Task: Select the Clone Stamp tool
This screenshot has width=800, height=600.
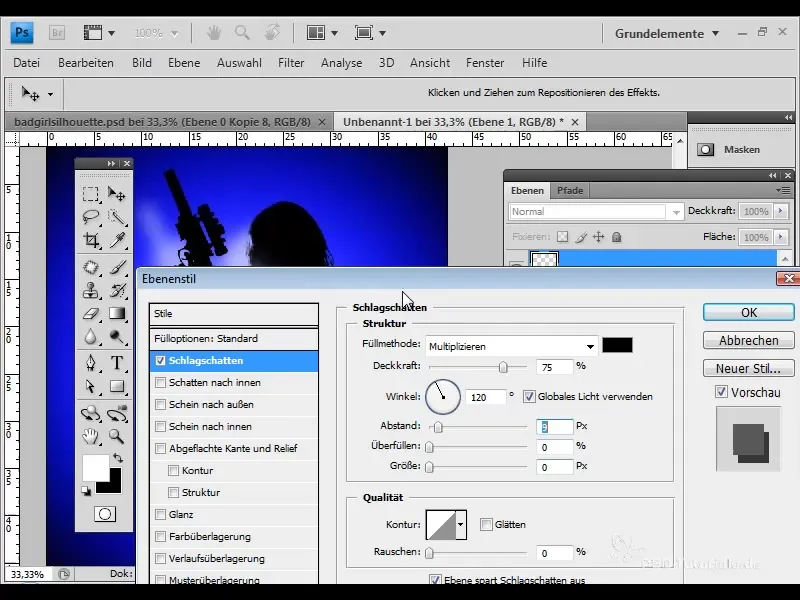Action: [x=91, y=290]
